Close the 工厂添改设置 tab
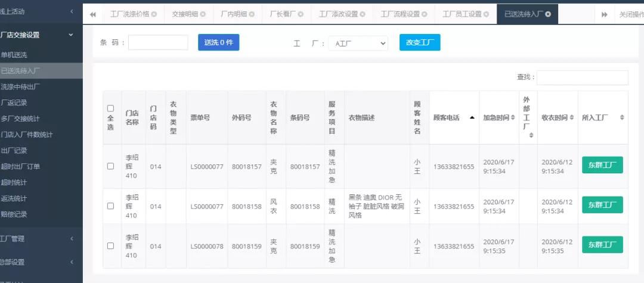The image size is (644, 283). click(x=363, y=14)
